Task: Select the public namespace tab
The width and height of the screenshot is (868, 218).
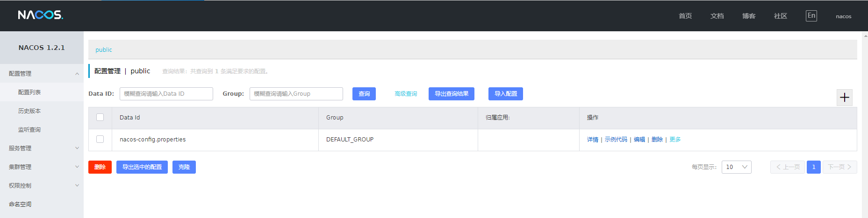Action: [x=104, y=49]
